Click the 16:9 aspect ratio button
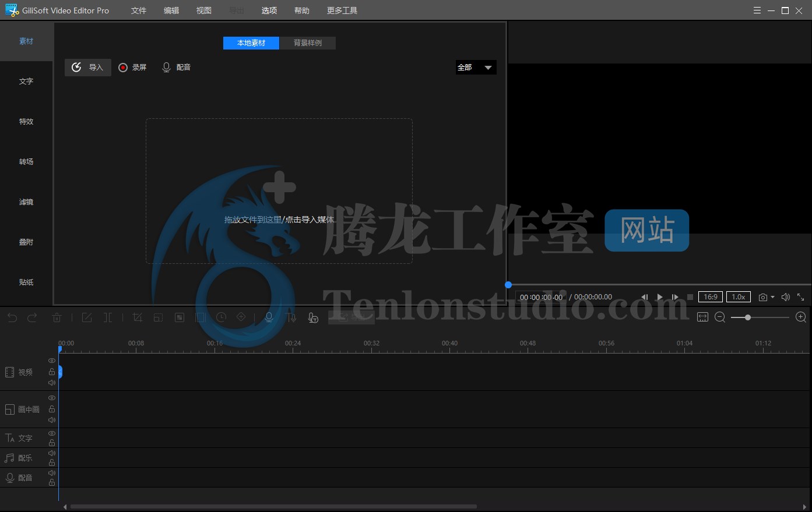The height and width of the screenshot is (512, 812). click(x=711, y=297)
